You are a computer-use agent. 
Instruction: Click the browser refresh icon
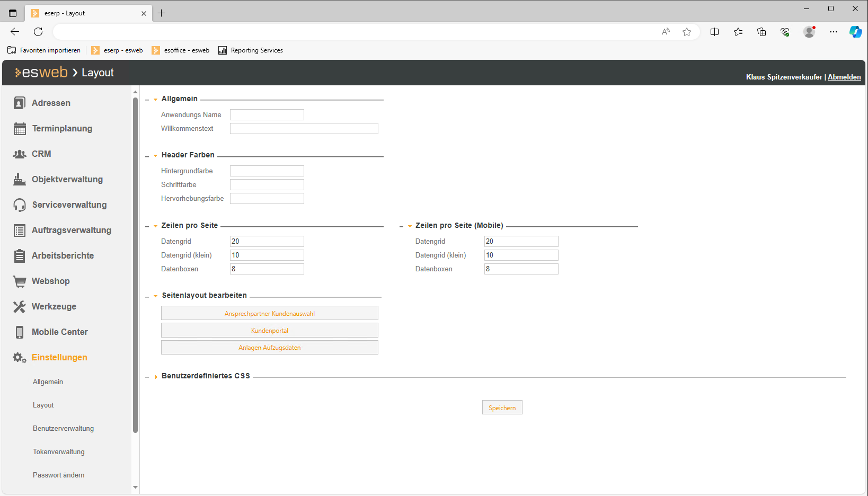click(38, 32)
